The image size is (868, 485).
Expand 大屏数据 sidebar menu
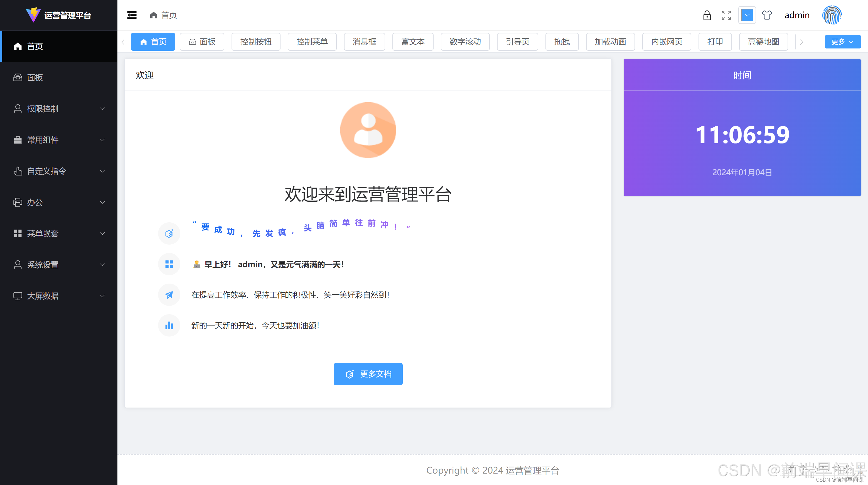(59, 296)
